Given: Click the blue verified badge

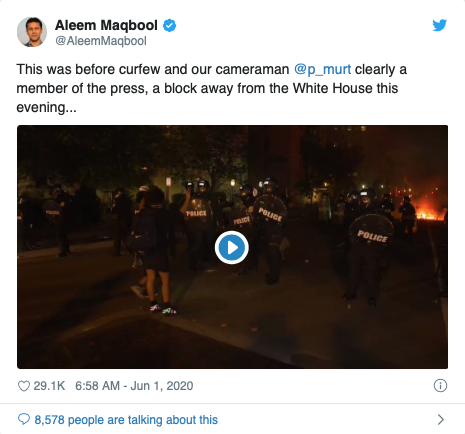Looking at the screenshot, I should coord(169,26).
